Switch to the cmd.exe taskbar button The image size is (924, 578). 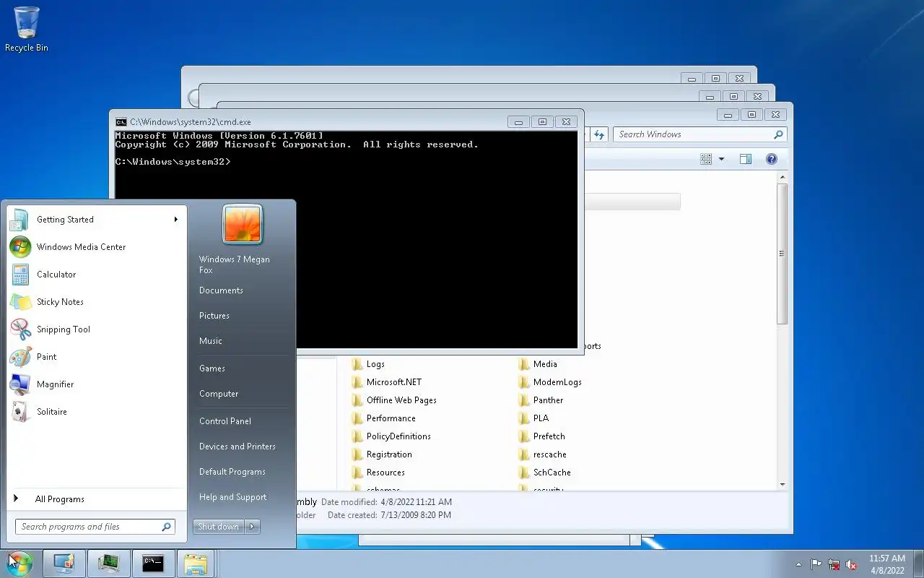152,564
